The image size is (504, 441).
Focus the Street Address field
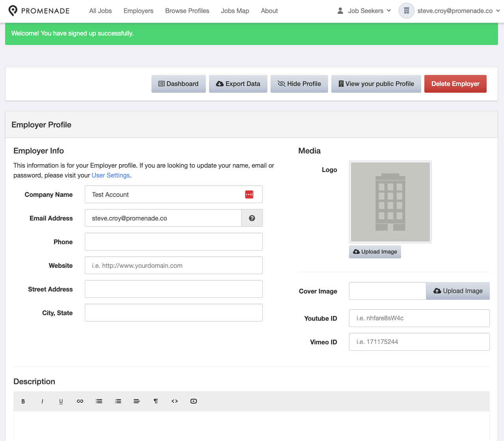pos(174,289)
